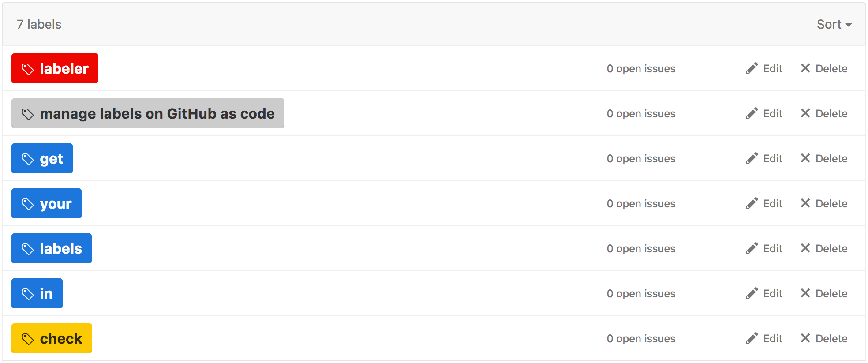Open the gray 'manage labels on GitHub as code' label
The width and height of the screenshot is (868, 363).
point(148,113)
